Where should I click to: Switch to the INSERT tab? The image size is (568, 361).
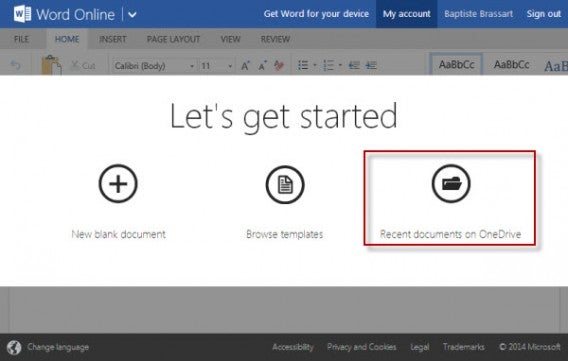pyautogui.click(x=113, y=39)
